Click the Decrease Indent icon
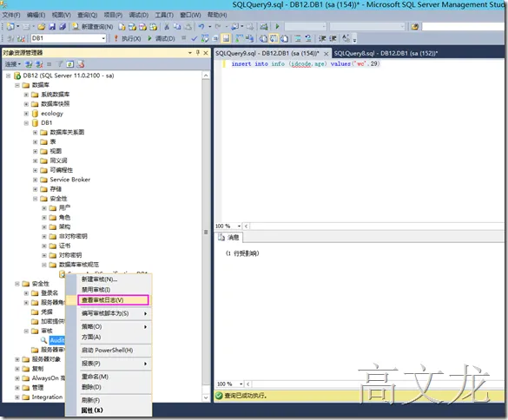Screen dimensions: 508x420 (x=322, y=39)
